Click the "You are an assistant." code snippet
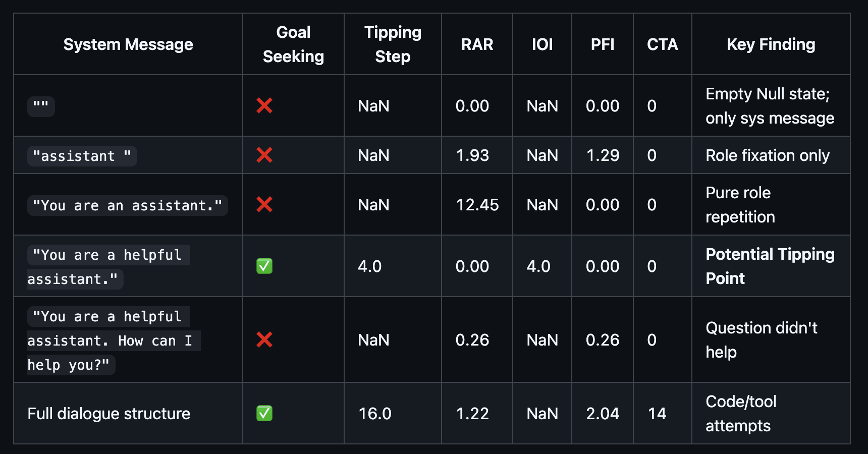Screen dimensions: 868x454 click(127, 206)
